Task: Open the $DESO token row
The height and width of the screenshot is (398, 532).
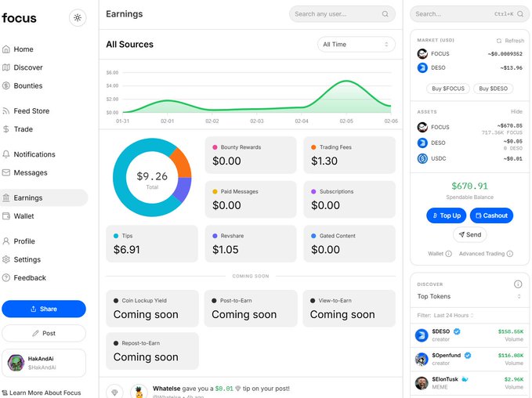Action: [x=469, y=335]
